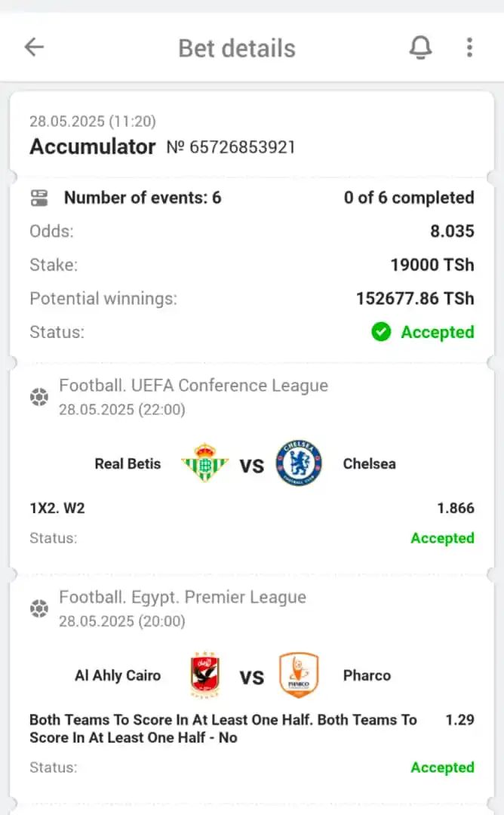The width and height of the screenshot is (504, 815).
Task: Click the Pharco team logo
Action: [x=299, y=675]
